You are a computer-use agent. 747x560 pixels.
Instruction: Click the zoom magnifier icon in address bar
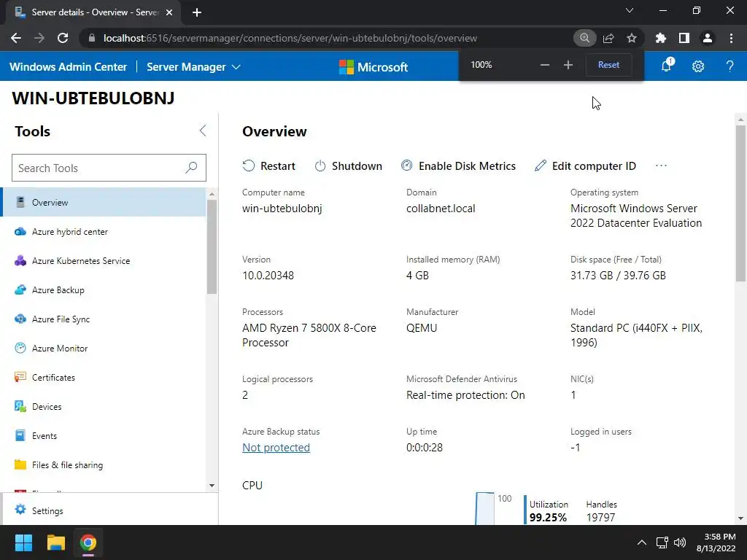[x=584, y=38]
